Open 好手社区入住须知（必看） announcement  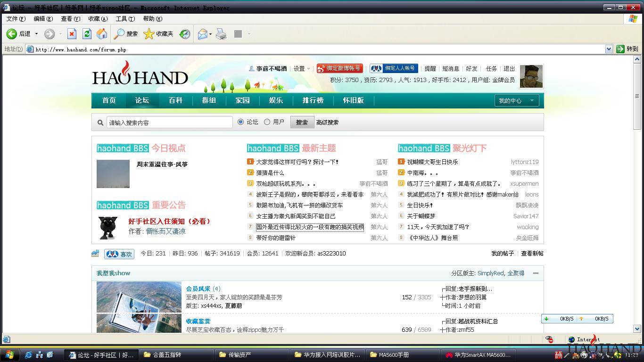click(170, 222)
